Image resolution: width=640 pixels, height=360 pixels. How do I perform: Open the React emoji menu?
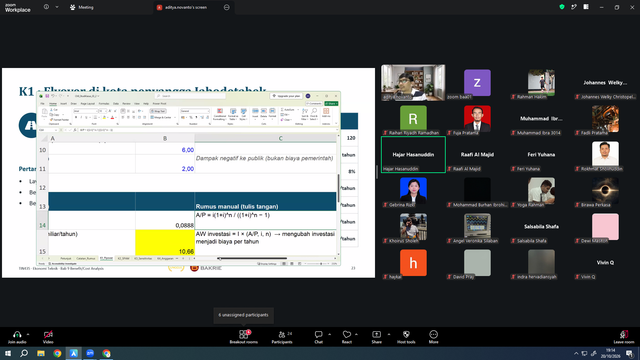coord(347,337)
